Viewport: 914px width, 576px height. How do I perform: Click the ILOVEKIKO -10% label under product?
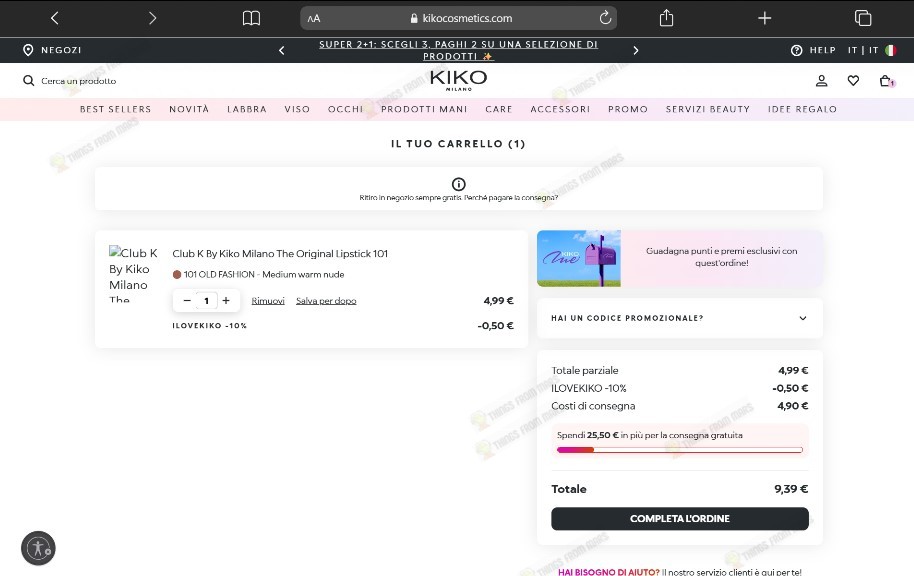(x=209, y=325)
